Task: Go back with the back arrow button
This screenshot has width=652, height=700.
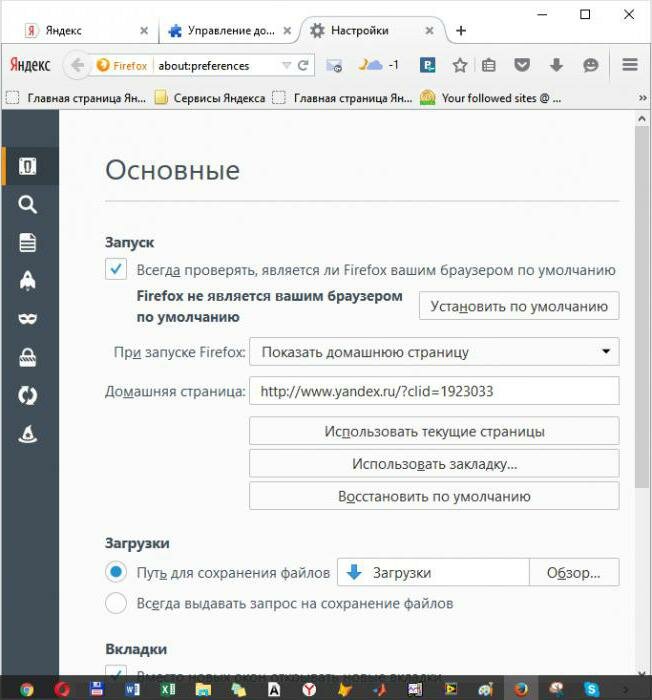Action: pos(77,65)
